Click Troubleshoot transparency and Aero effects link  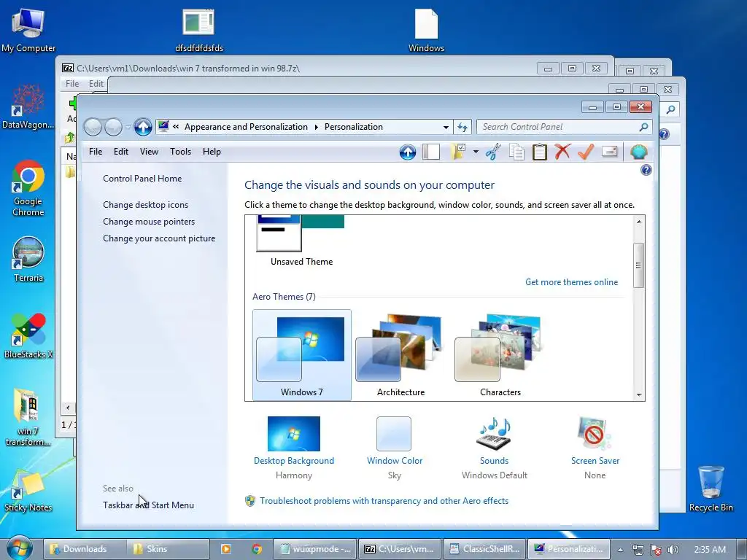[384, 501]
